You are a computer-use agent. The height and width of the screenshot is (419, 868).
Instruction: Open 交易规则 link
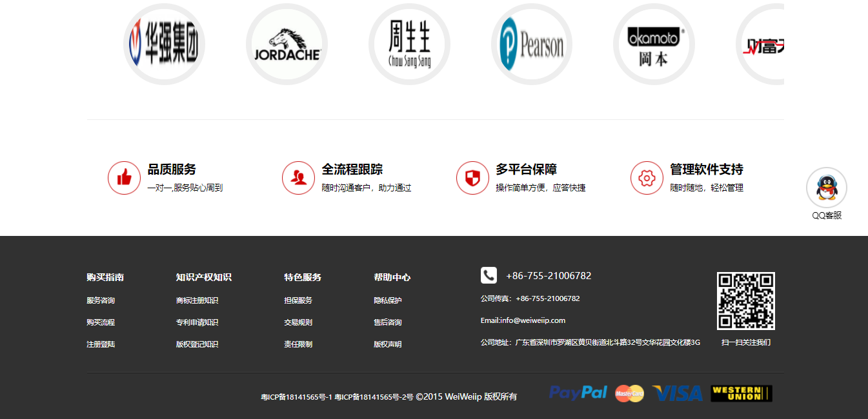click(x=298, y=322)
